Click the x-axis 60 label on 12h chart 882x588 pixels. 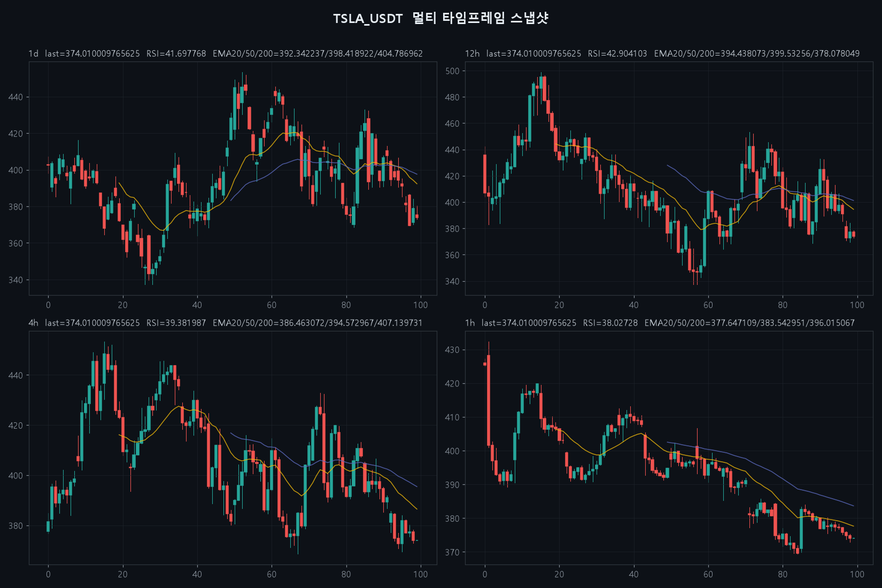(x=708, y=305)
